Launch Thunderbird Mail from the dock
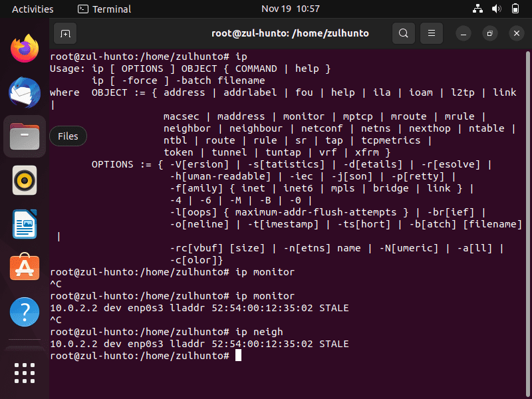This screenshot has width=532, height=399. point(25,92)
